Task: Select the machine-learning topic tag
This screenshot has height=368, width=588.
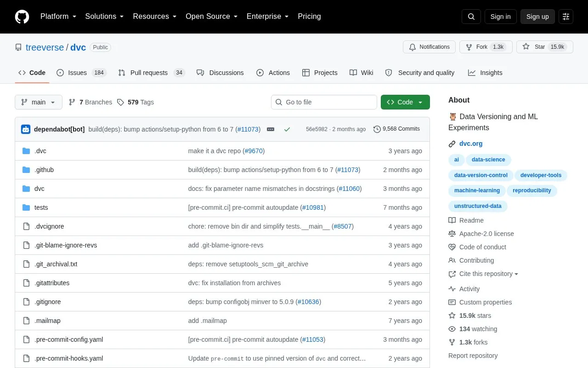Action: coord(477,190)
